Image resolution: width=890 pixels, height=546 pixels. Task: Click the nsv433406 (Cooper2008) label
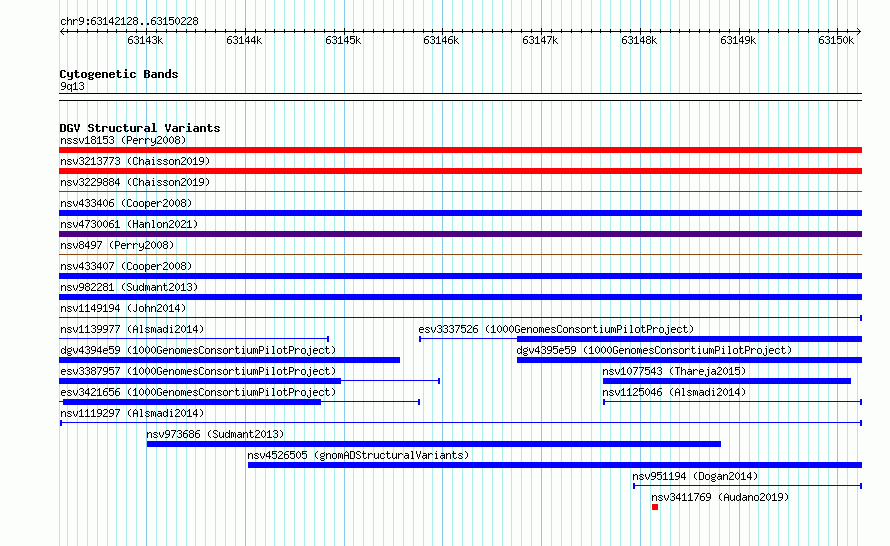point(126,203)
